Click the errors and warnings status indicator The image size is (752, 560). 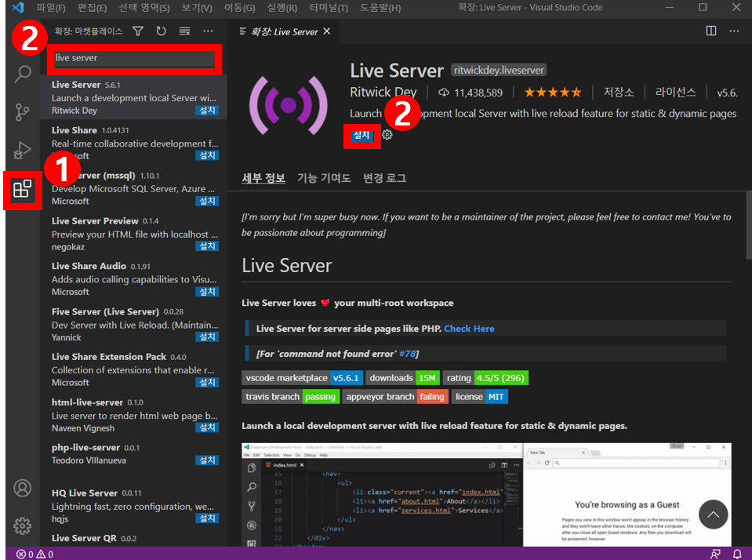click(35, 555)
